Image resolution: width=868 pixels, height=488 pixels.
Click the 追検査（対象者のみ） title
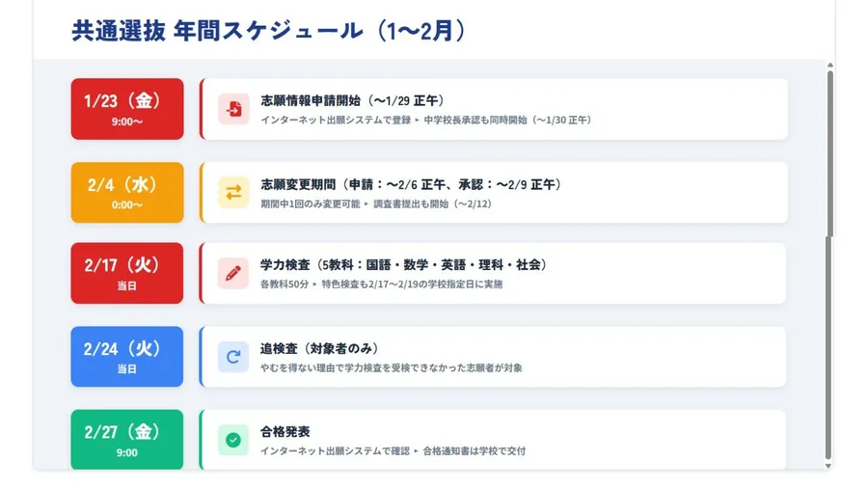tap(319, 348)
